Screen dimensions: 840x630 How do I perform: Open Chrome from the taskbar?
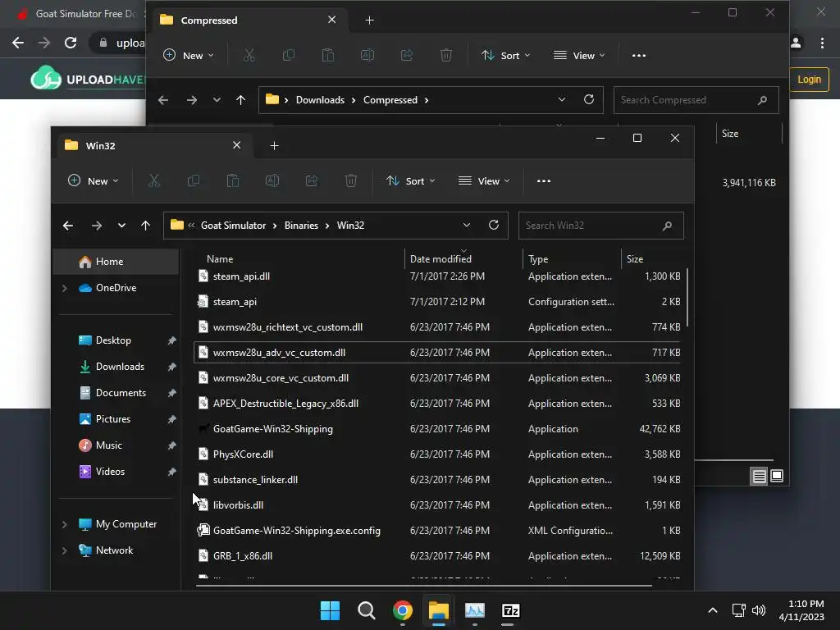pos(403,610)
